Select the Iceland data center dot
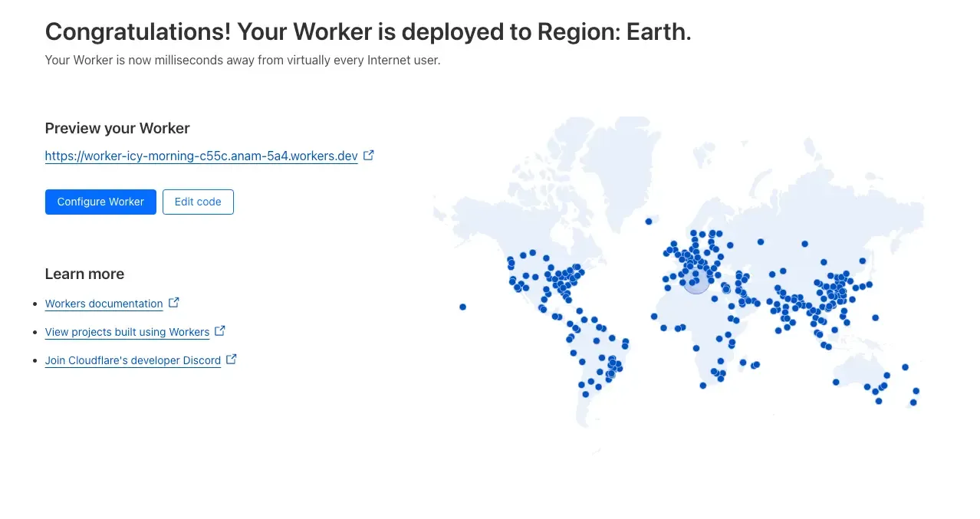980x519 pixels. click(x=649, y=222)
